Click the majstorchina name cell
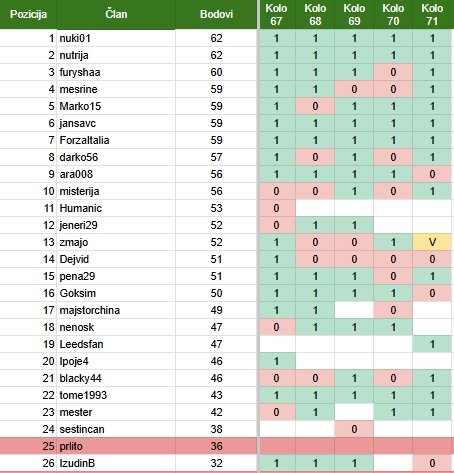Screen dimensions: 454x473 [x=116, y=310]
